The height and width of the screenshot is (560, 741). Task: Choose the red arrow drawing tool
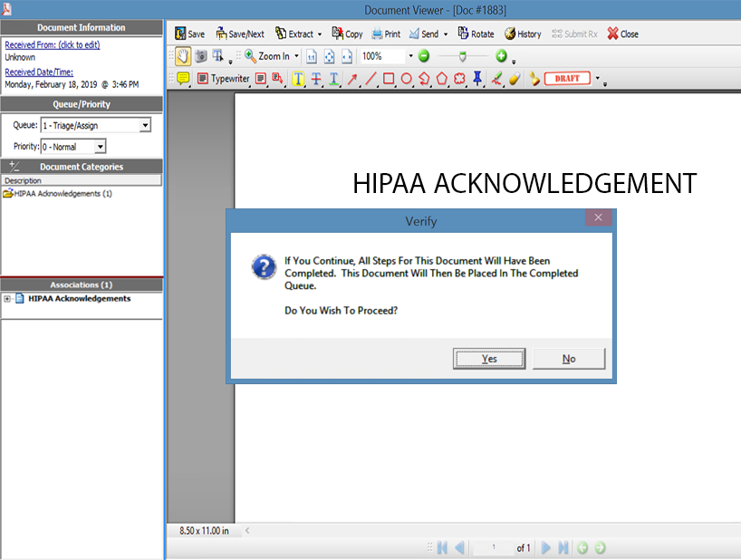pos(352,79)
